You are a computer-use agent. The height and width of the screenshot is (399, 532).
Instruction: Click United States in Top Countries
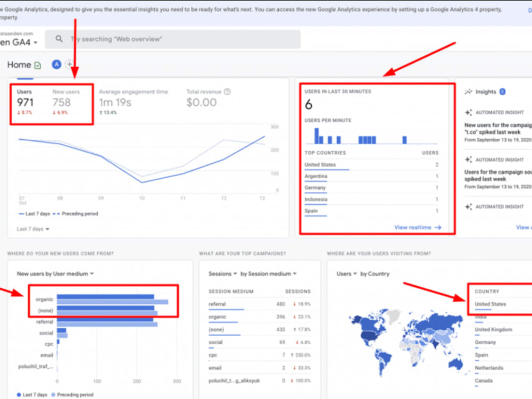[x=320, y=164]
